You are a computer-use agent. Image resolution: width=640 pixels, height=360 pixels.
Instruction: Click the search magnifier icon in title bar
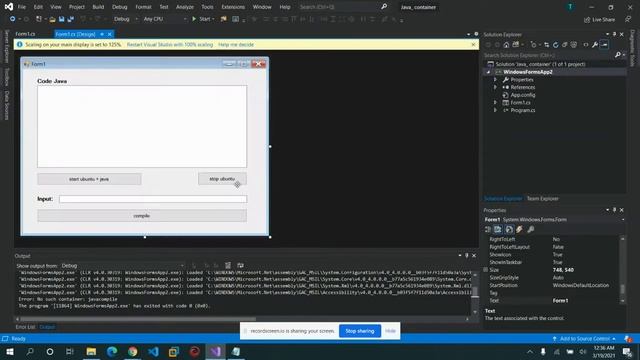[x=384, y=7]
